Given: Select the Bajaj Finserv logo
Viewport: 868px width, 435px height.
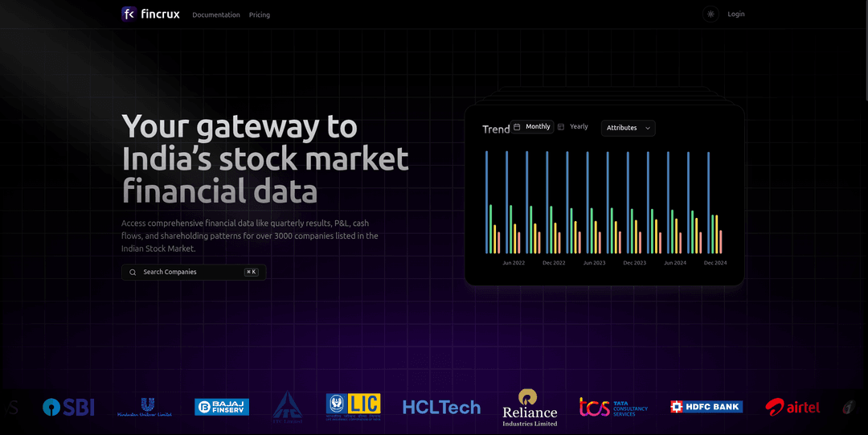Looking at the screenshot, I should click(222, 407).
